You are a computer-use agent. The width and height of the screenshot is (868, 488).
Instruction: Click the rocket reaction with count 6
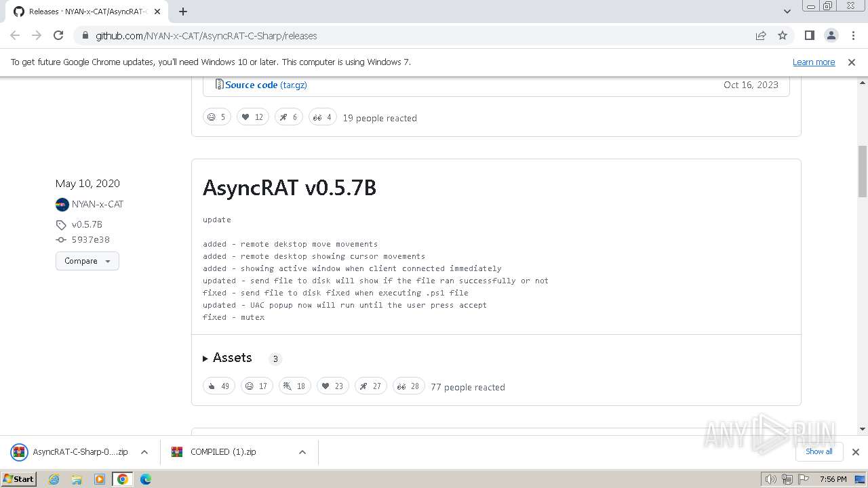(x=289, y=117)
